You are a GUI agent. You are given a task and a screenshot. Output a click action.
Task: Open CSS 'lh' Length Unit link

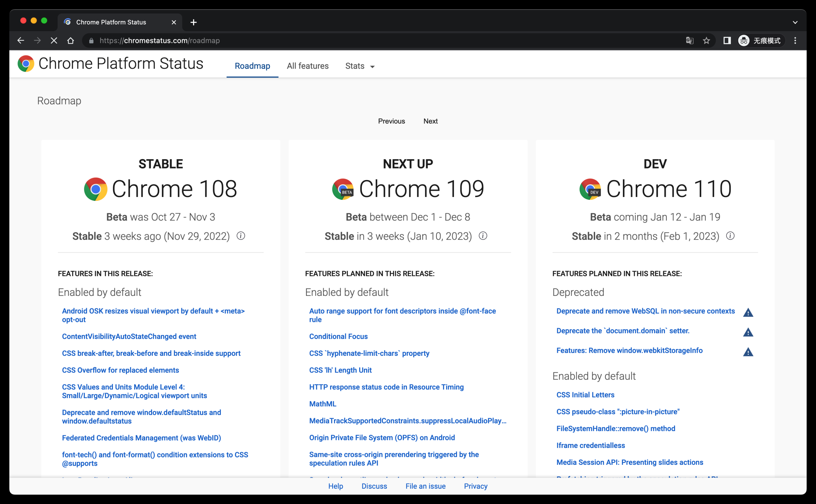pos(340,370)
